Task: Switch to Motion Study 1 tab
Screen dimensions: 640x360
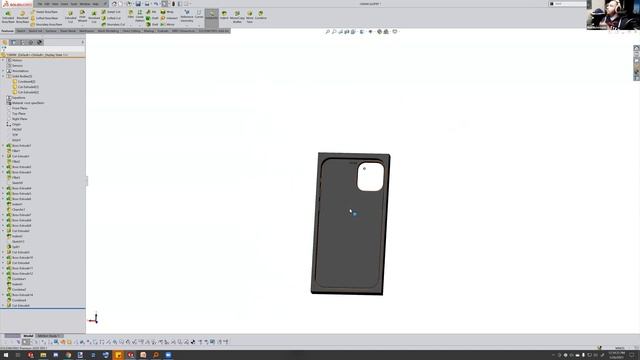Action: 49,336
